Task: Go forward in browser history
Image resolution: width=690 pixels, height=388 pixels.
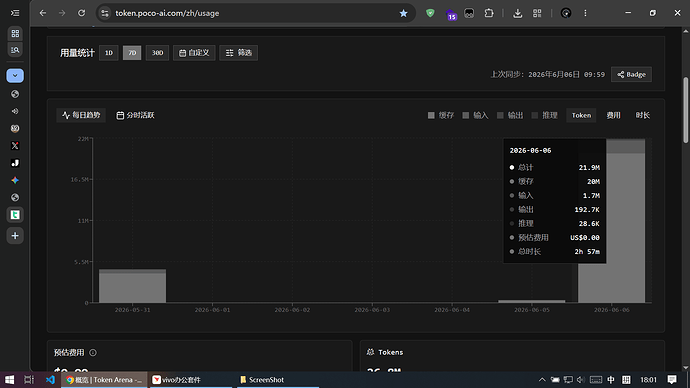Action: tap(62, 13)
